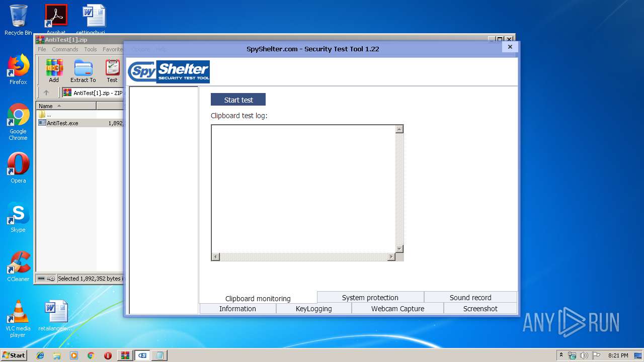The image size is (644, 362).
Task: Click the WinRAR Add icon
Action: (x=54, y=71)
